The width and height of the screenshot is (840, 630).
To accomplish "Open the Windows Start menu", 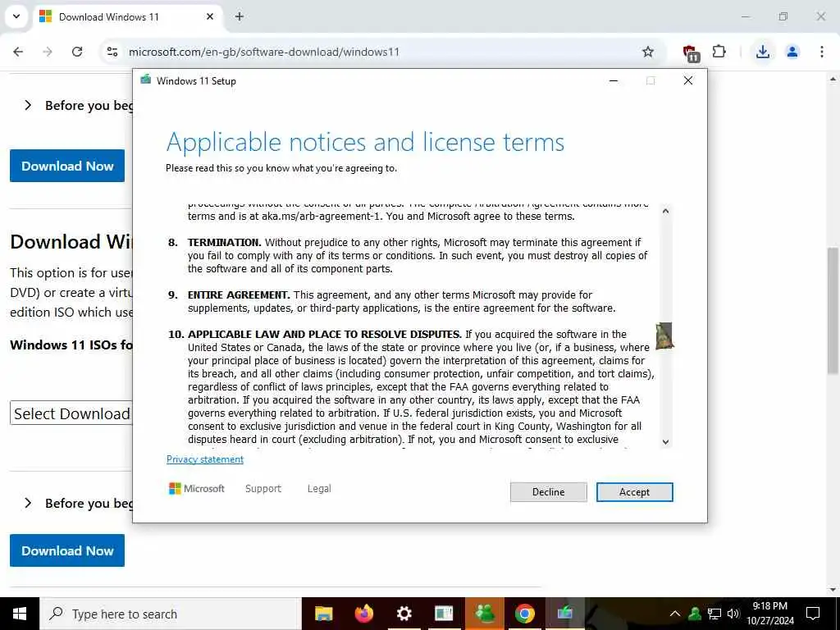I will coord(20,614).
